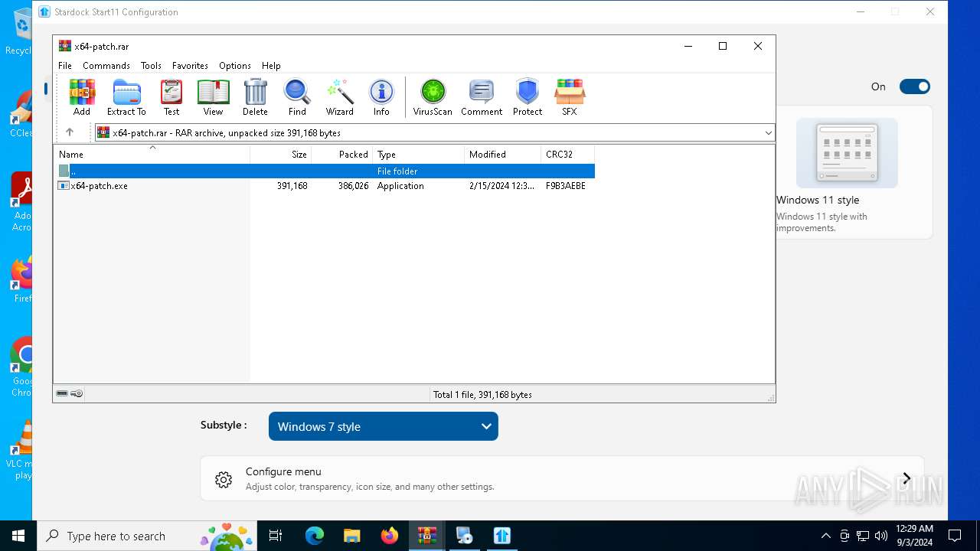980x551 pixels.
Task: Click the status bar total file text
Action: [x=482, y=395]
